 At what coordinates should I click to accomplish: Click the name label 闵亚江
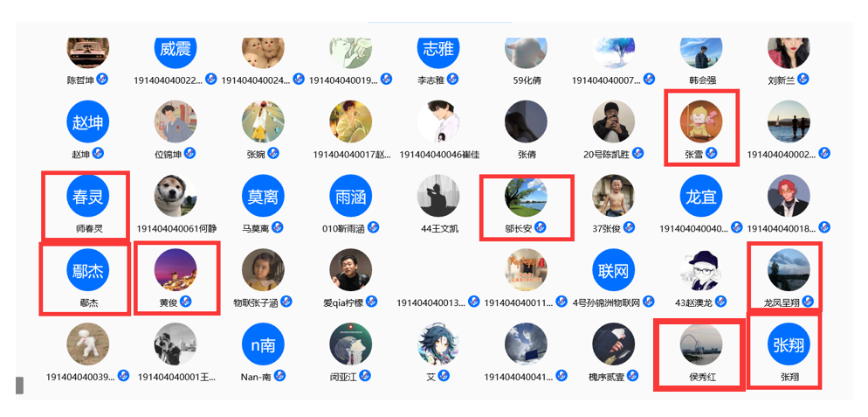pyautogui.click(x=344, y=377)
